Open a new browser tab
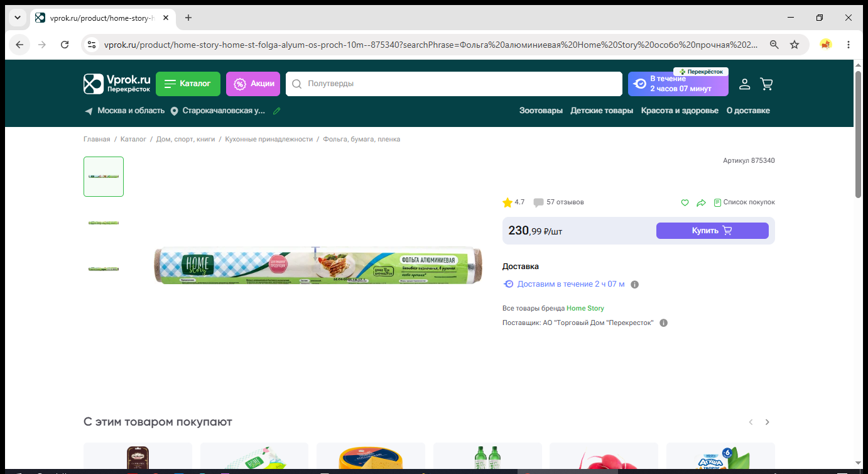 (x=188, y=18)
